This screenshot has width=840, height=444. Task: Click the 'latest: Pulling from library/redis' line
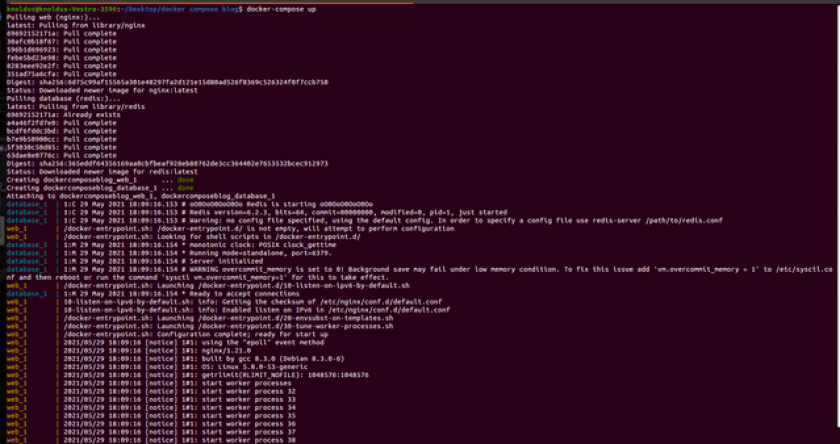[x=76, y=107]
